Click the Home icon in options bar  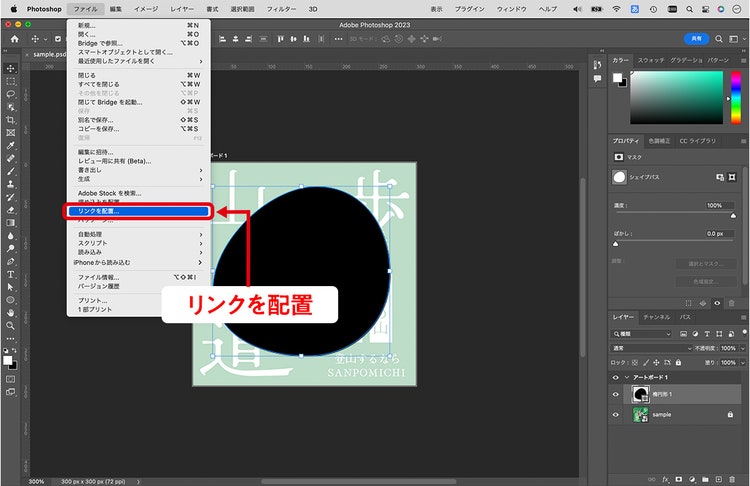pyautogui.click(x=15, y=39)
